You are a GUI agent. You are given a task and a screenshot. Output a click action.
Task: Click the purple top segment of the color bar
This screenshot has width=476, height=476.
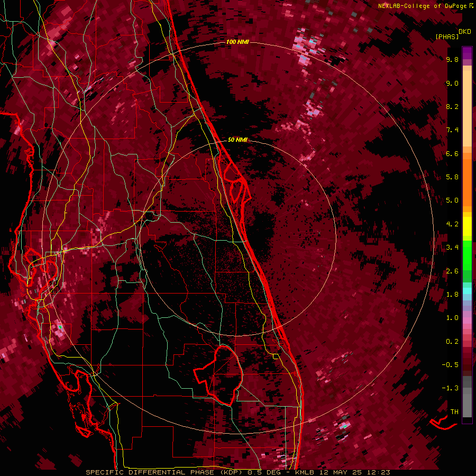tap(467, 53)
